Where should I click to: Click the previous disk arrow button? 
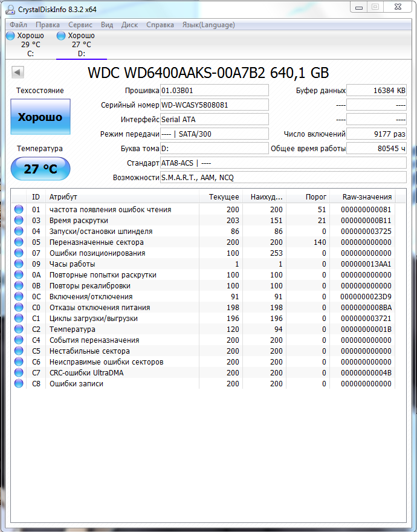click(x=18, y=72)
